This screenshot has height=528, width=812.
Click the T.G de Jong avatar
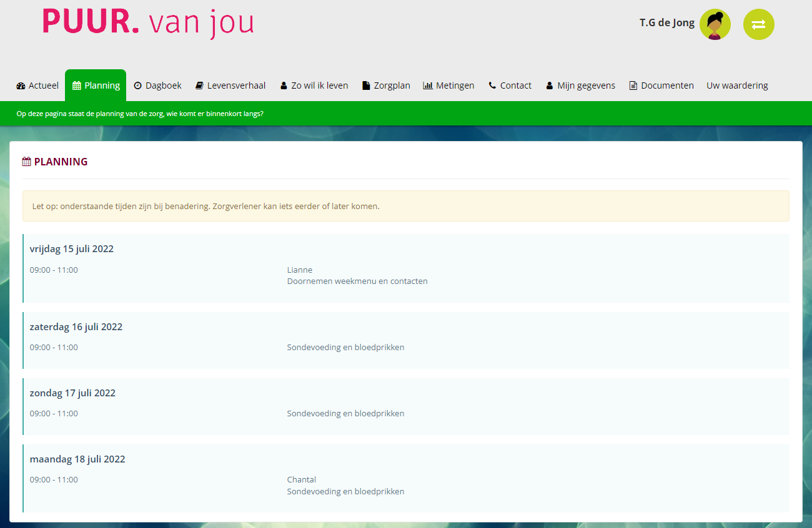point(715,24)
